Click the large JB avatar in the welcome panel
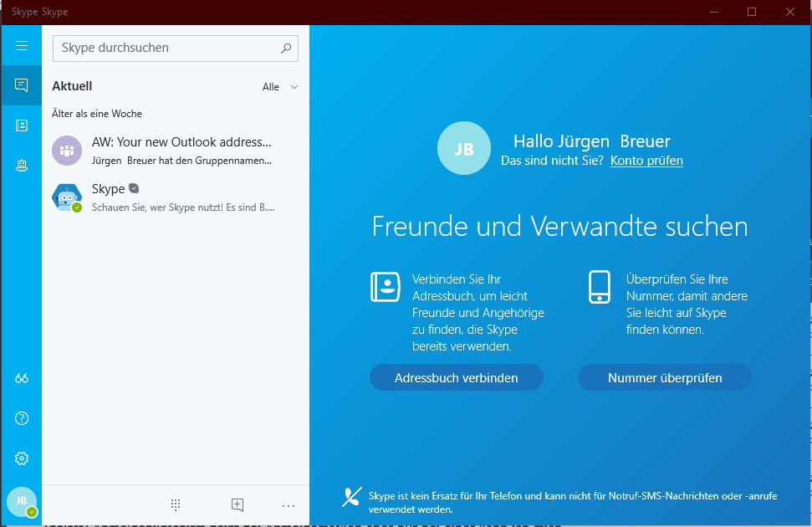 464,148
